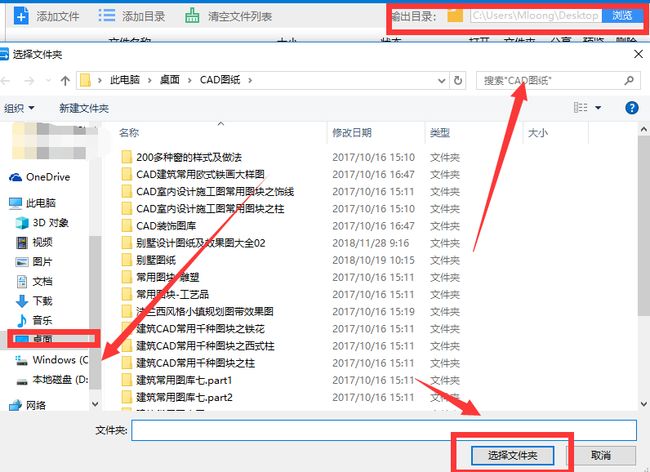The image size is (650, 472).
Task: Click the Clear File List broom icon
Action: (x=192, y=16)
